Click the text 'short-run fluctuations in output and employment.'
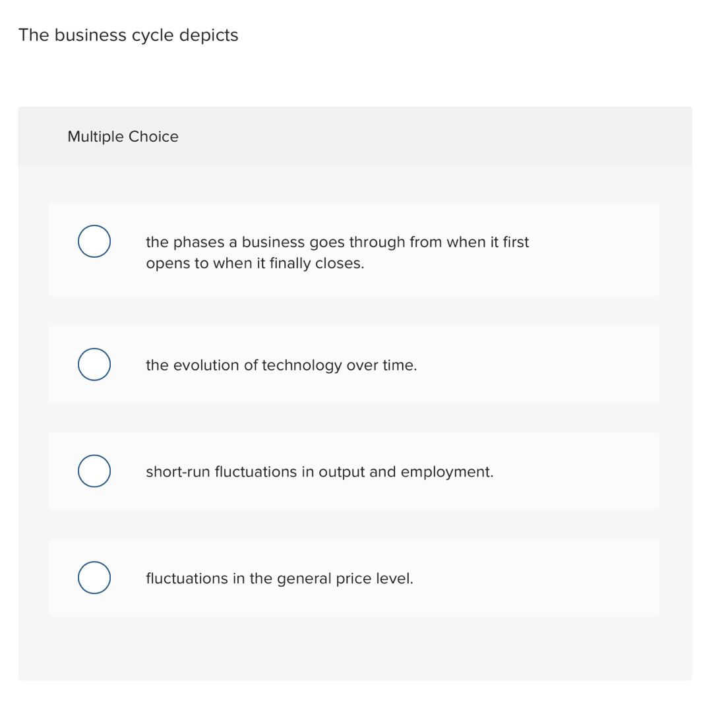The height and width of the screenshot is (712, 728). point(319,472)
